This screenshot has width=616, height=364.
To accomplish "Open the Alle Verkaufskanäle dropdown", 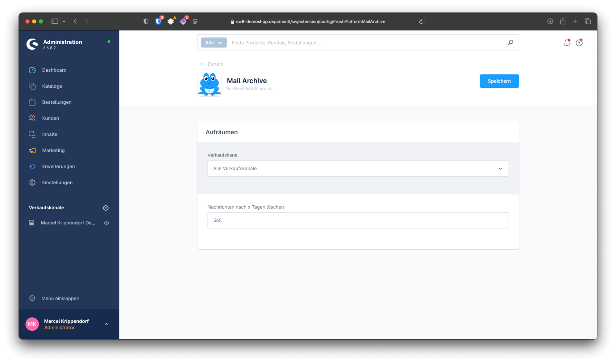I will (358, 168).
